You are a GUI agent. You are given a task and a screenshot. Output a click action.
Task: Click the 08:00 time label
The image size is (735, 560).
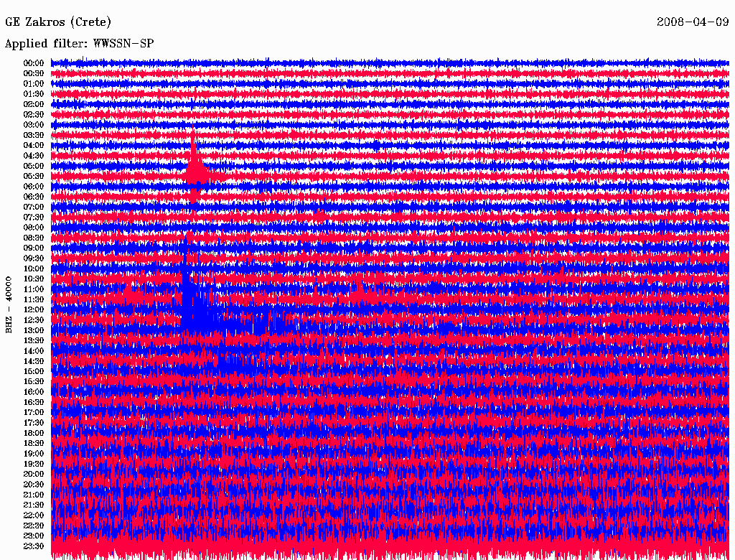point(34,228)
